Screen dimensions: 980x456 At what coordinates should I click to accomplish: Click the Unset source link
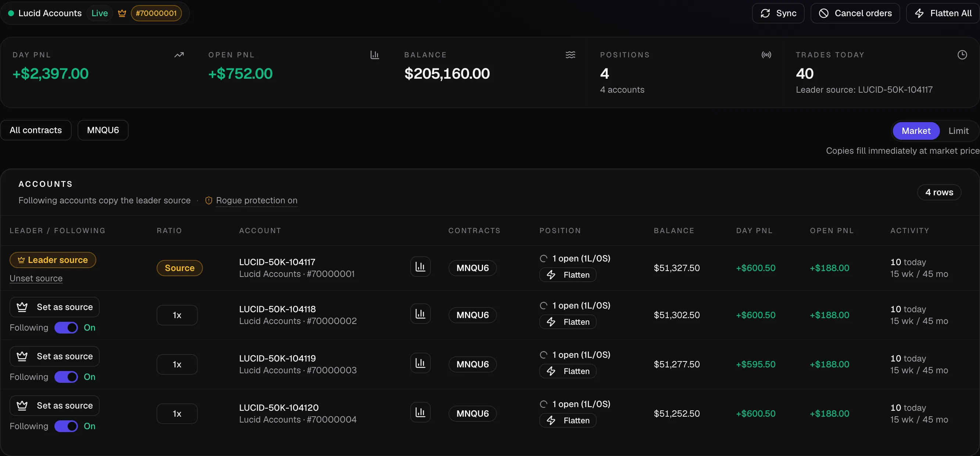click(x=36, y=278)
